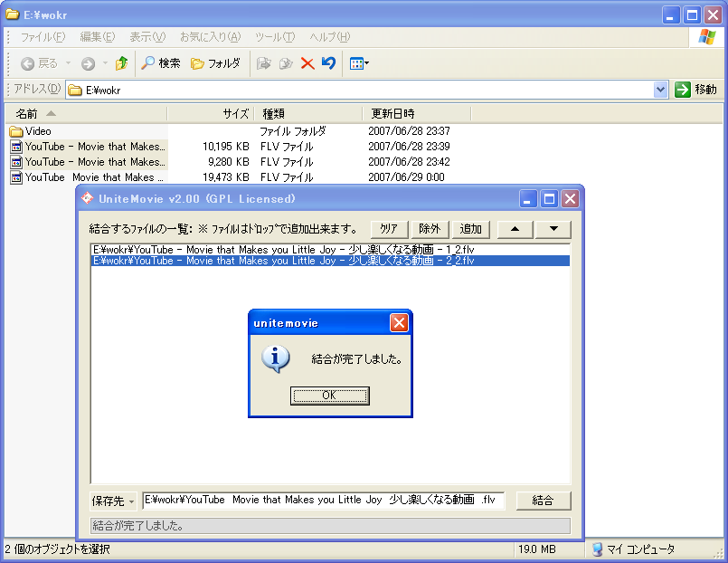The width and height of the screenshot is (728, 563).
Task: Click the date "2007/06/28 23:39"
Action: coord(409,147)
